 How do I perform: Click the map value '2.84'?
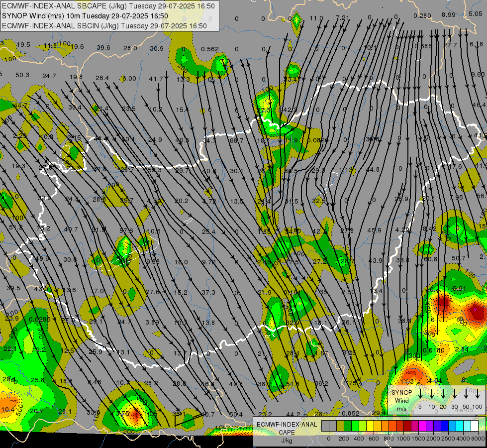point(462,349)
